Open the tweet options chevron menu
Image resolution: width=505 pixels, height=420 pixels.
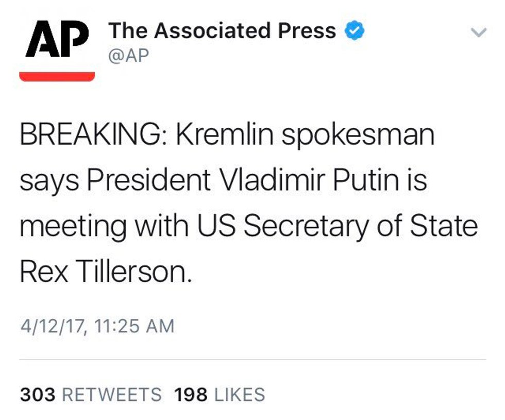click(479, 32)
